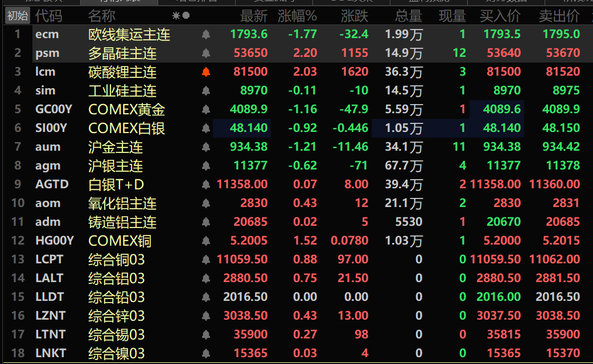
Task: Click the 代码 column header
Action: [48, 16]
